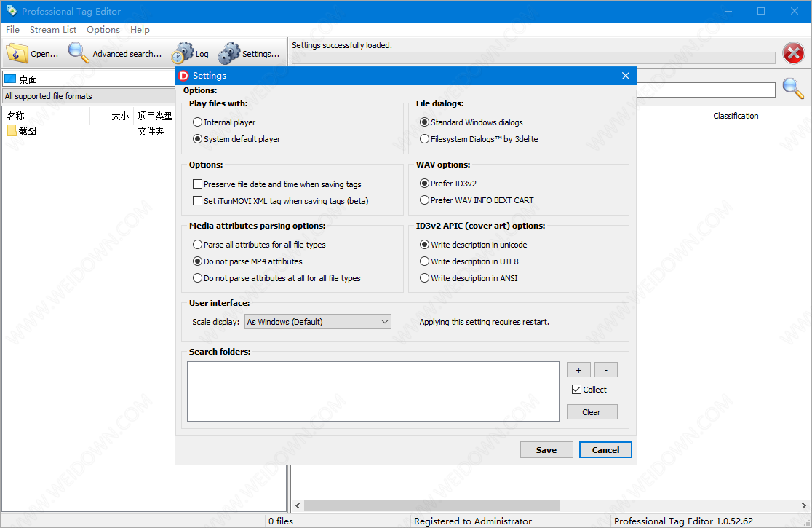Open the Scale display dropdown

coord(317,322)
